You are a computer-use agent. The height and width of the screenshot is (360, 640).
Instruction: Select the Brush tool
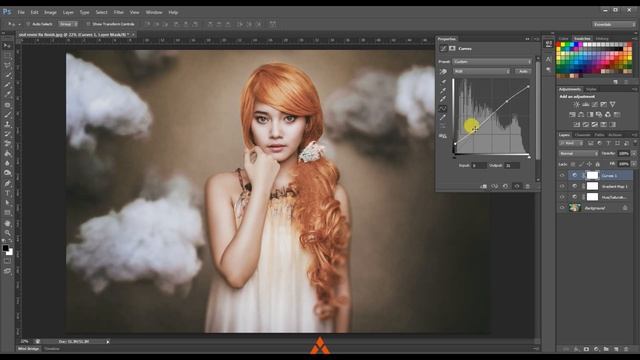(7, 115)
